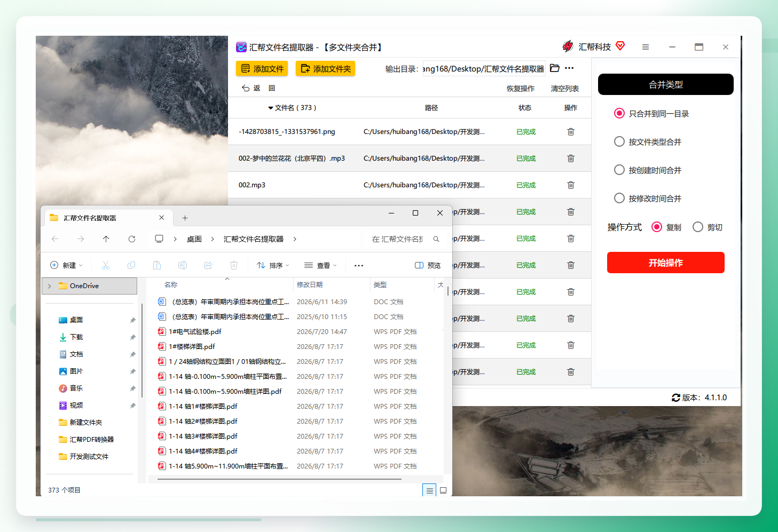This screenshot has width=778, height=532.
Task: Expand the OneDrive tree node
Action: [50, 286]
